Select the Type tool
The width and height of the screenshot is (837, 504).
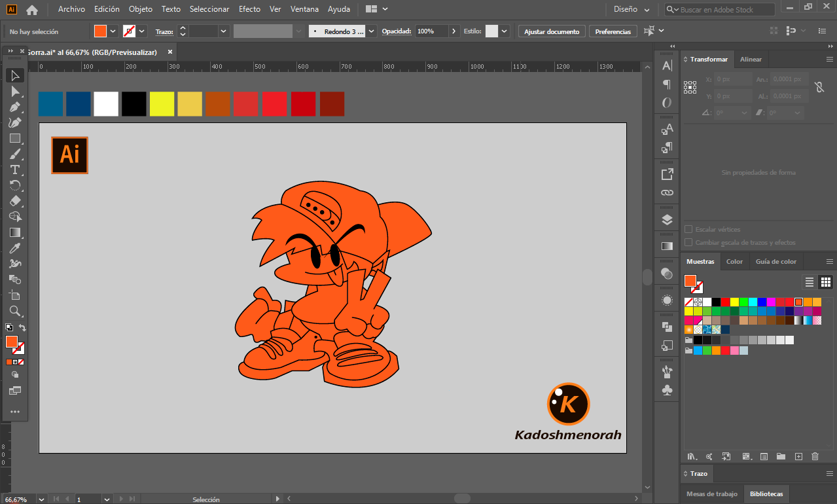(x=15, y=170)
